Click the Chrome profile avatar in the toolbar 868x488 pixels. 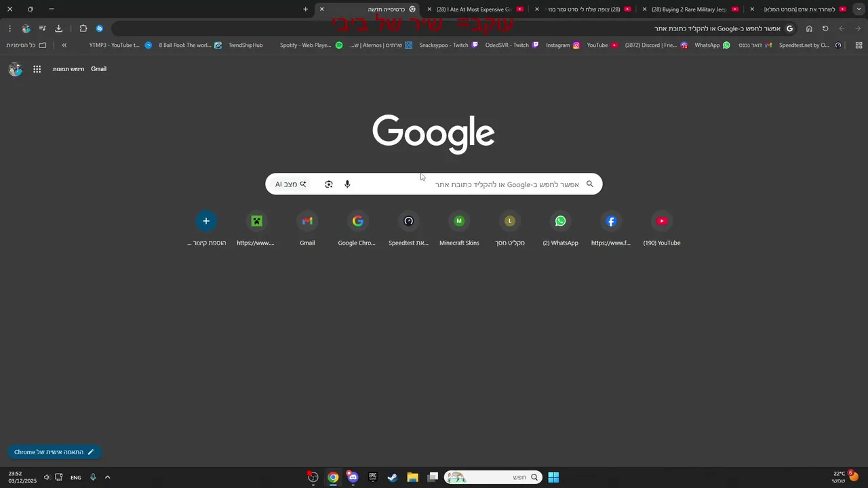click(26, 28)
